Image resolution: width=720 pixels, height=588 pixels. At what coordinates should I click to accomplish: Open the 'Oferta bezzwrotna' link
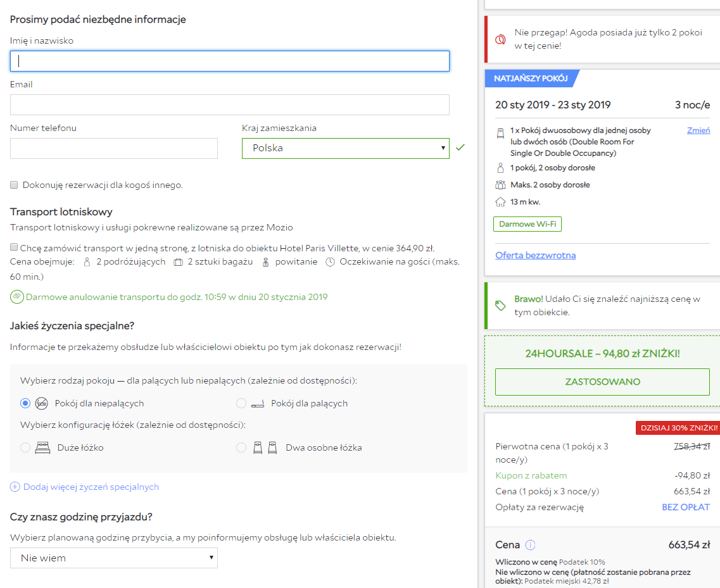[535, 255]
